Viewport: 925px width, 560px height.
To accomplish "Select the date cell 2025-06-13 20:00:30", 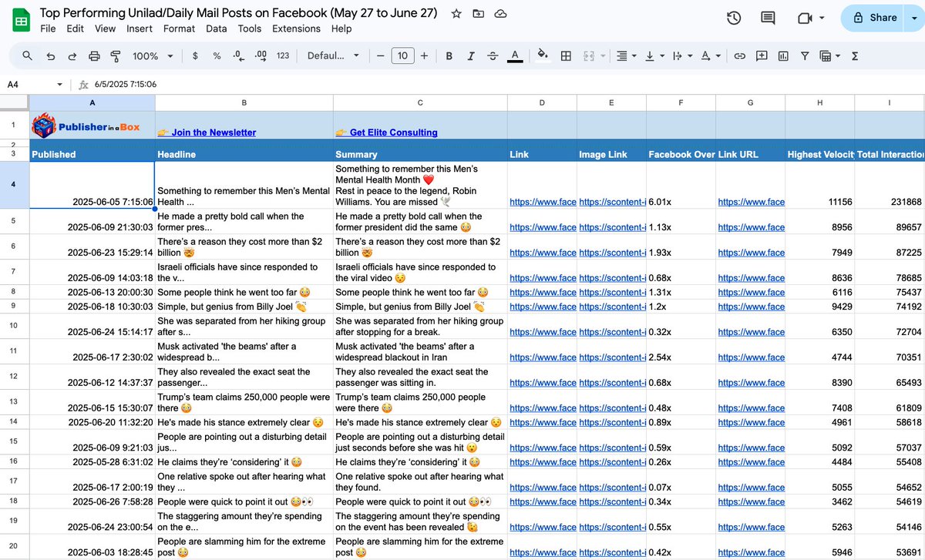I will click(92, 292).
